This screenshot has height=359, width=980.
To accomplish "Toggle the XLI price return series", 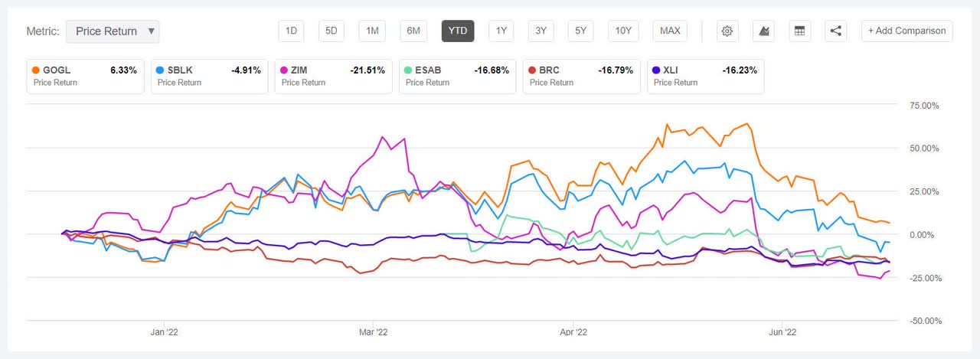I will [704, 76].
